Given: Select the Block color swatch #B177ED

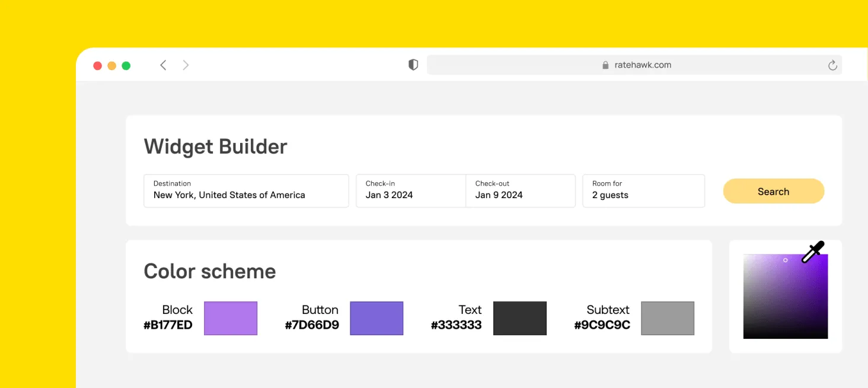Looking at the screenshot, I should [231, 319].
